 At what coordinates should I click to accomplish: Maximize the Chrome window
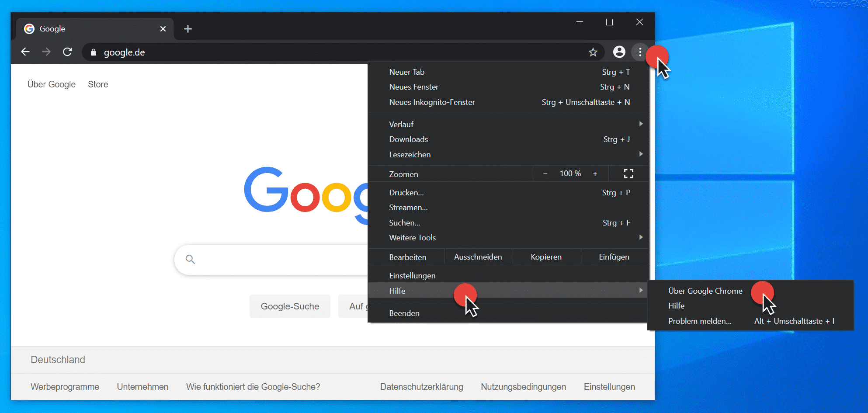coord(609,22)
